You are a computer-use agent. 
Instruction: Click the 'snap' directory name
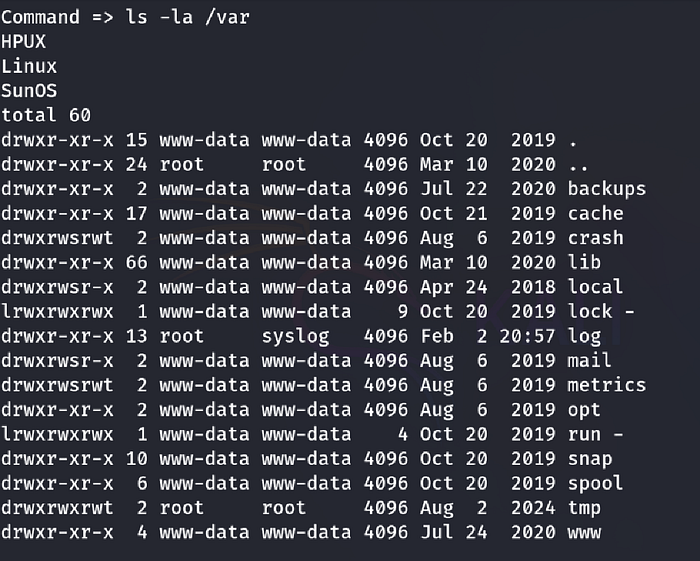590,459
